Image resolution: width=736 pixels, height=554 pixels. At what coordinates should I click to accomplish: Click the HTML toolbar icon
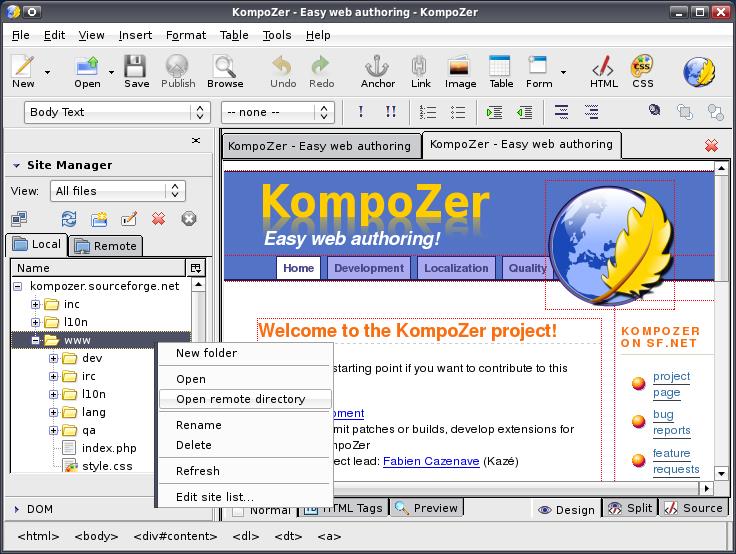coord(603,71)
